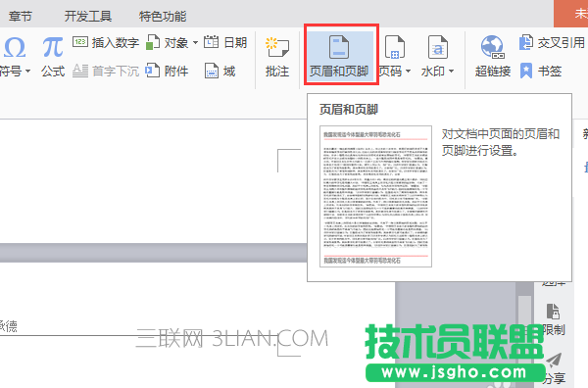Add a bookmark with 书签
The height and width of the screenshot is (388, 588).
click(541, 71)
